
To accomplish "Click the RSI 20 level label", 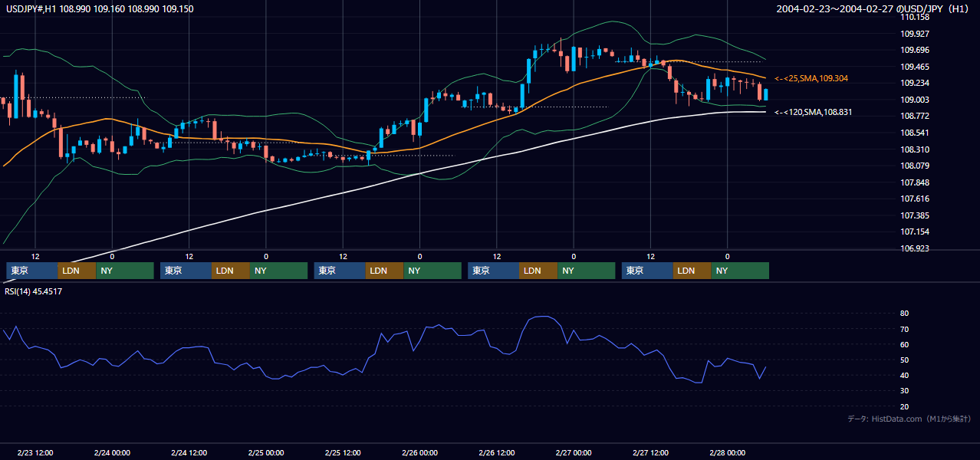I will click(x=904, y=406).
